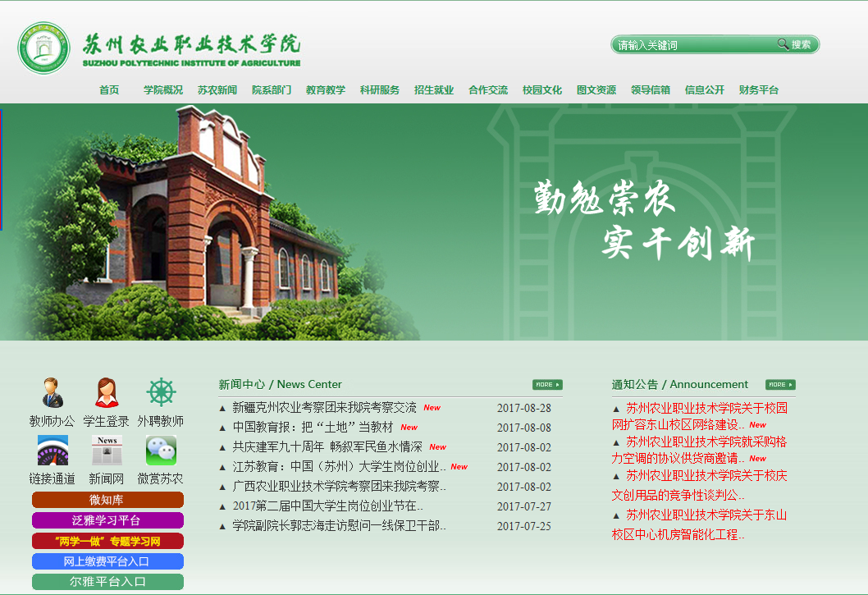Open the 尔雅平台入口 green button

107,582
